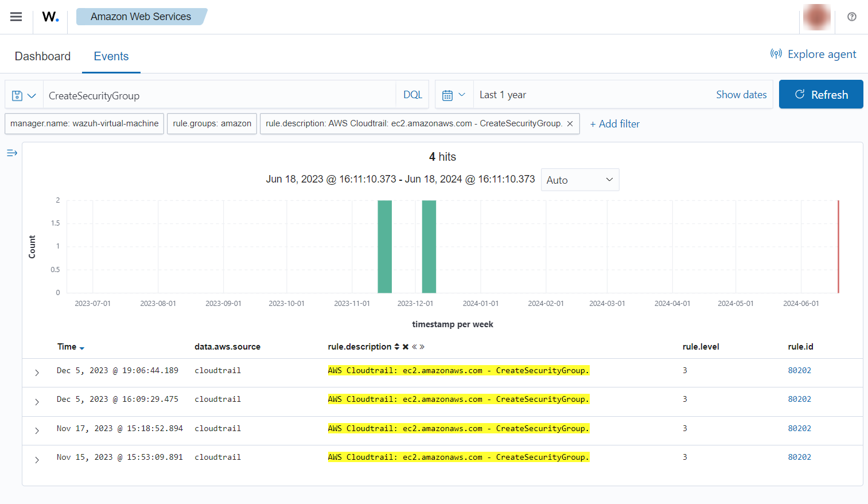This screenshot has width=868, height=504.
Task: Click the Refresh button
Action: (x=820, y=95)
